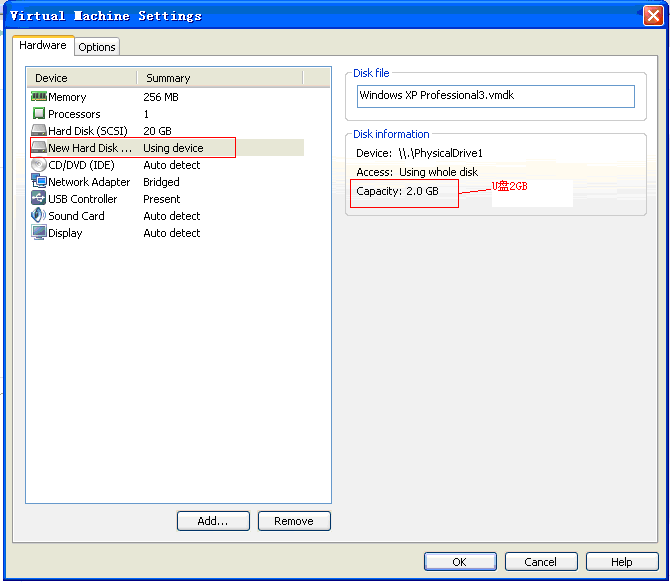Click the Using device summary
The image size is (670, 582).
coord(173,148)
